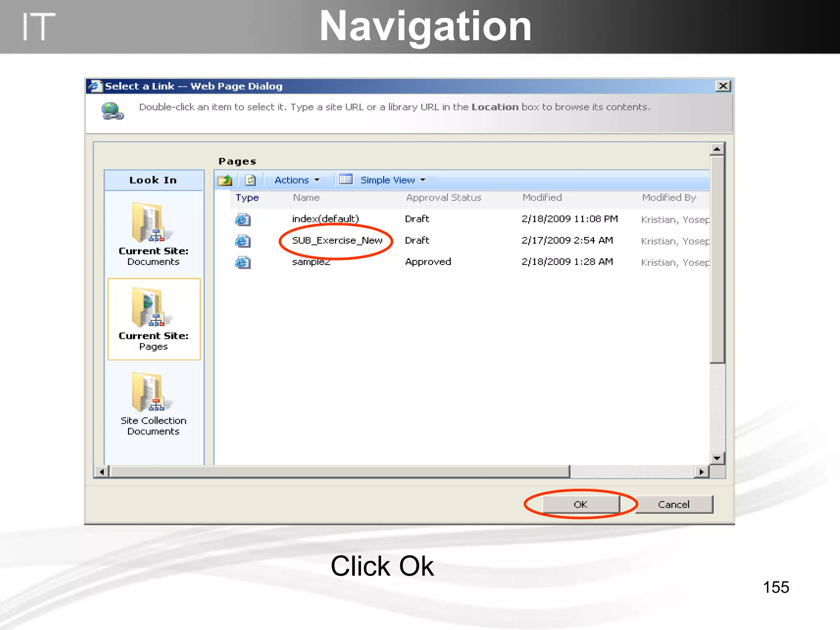Click the Approved status of sample2
The width and height of the screenshot is (840, 630).
point(428,262)
